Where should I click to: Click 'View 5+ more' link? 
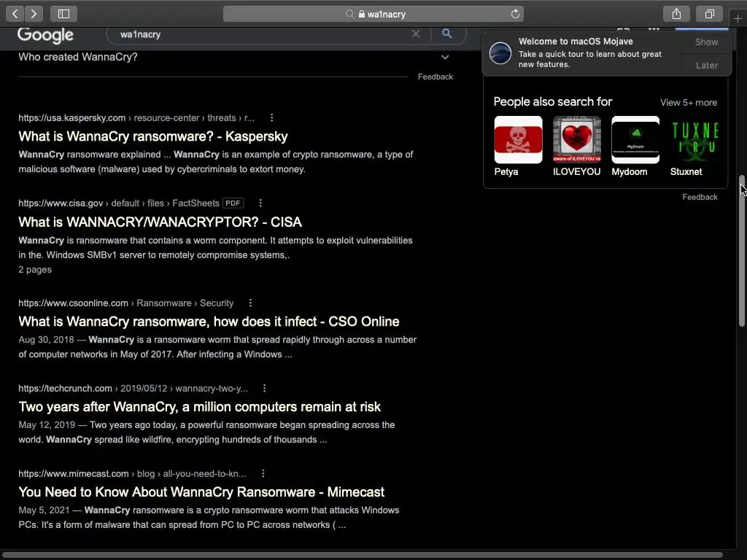[689, 102]
